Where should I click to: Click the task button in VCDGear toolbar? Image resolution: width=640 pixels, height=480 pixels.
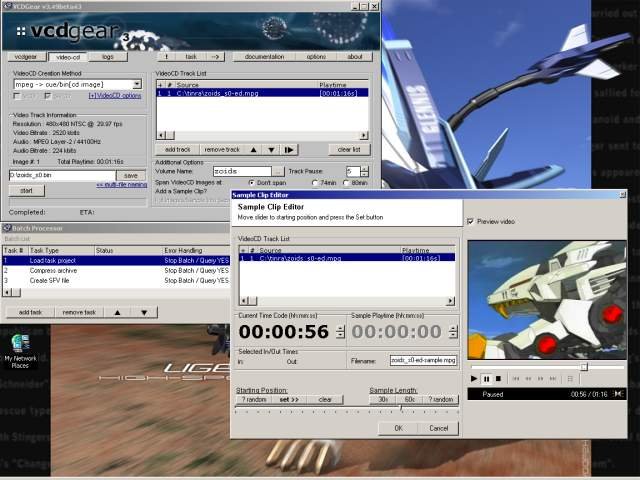(191, 57)
